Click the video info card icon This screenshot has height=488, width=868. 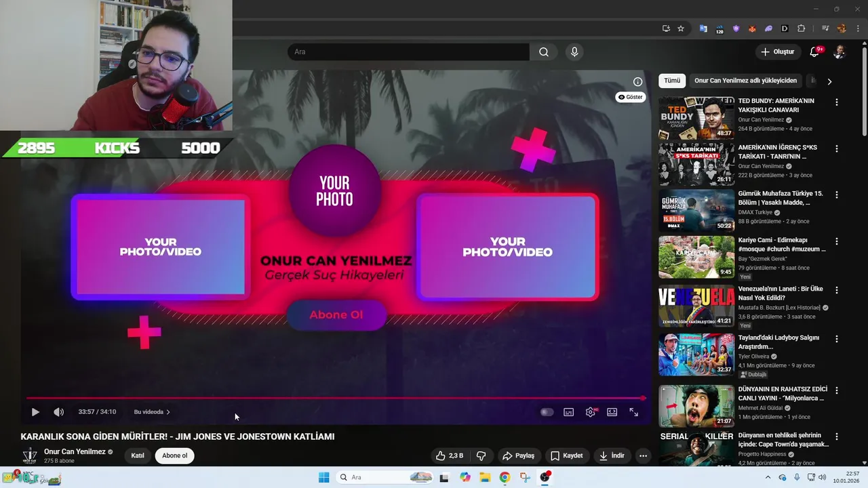(x=637, y=82)
